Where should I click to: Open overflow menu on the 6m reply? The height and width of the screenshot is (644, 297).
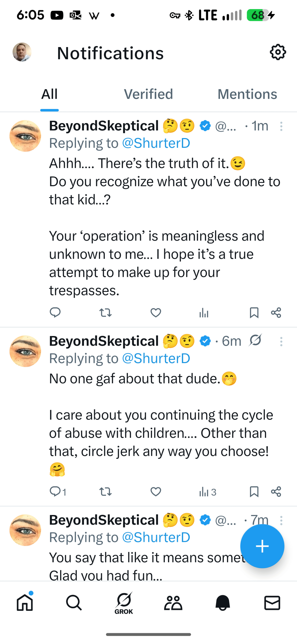point(281,341)
